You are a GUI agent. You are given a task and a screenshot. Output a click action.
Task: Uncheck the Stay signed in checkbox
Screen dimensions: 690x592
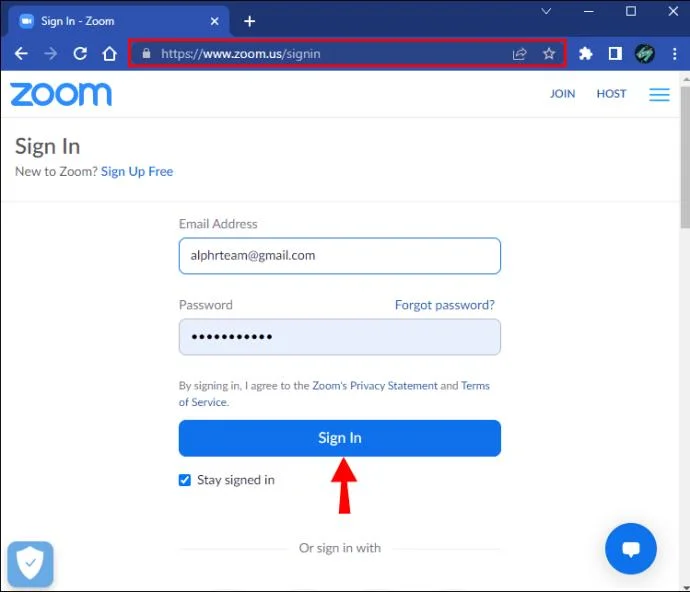click(x=185, y=480)
